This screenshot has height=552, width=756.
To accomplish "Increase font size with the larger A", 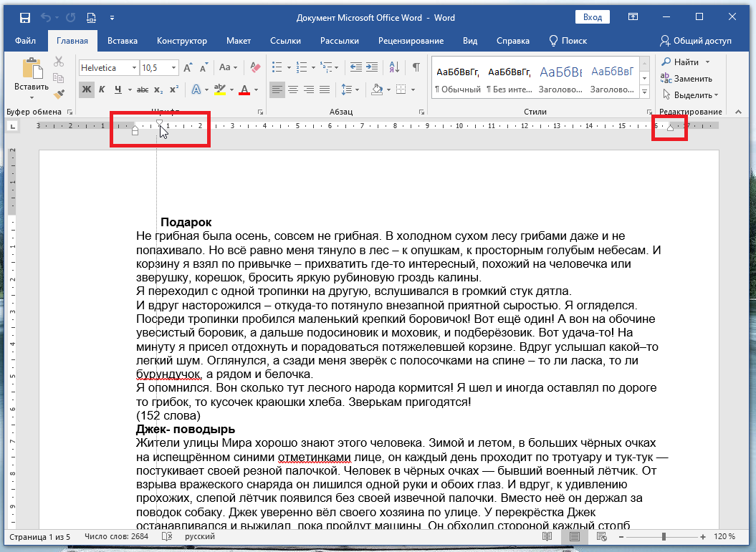I will coord(188,67).
